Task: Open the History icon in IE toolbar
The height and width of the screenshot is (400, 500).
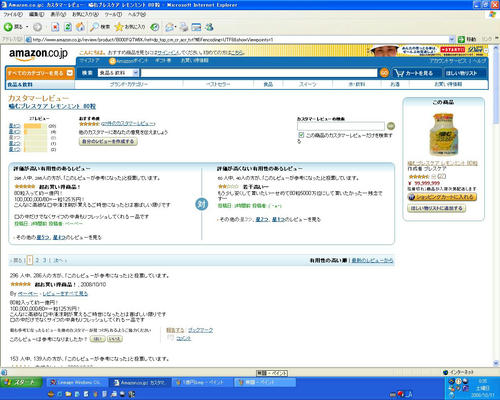Action: (154, 27)
